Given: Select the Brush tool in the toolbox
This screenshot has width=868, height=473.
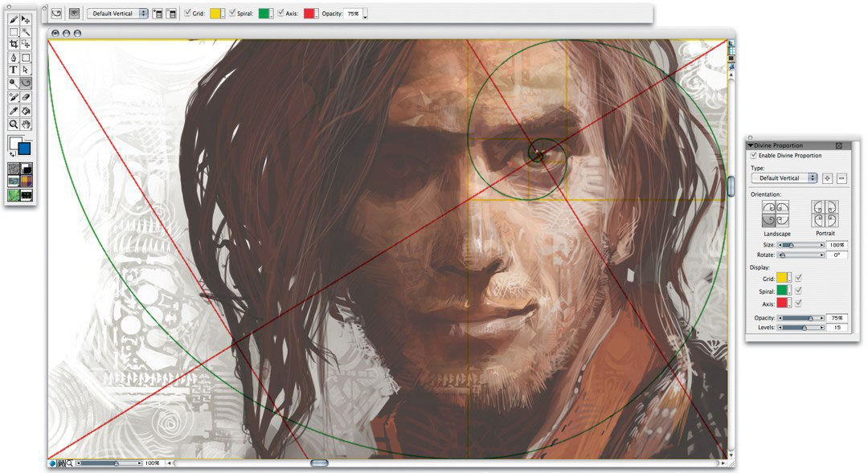Looking at the screenshot, I should tap(14, 19).
